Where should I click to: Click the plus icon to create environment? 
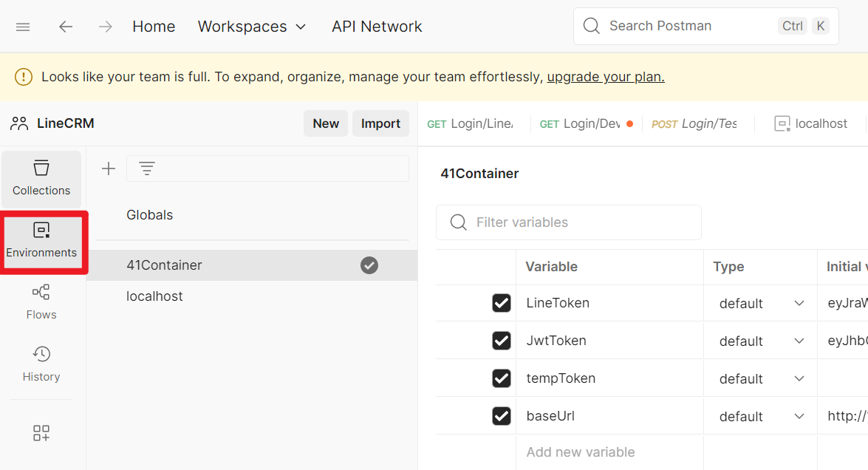[109, 168]
